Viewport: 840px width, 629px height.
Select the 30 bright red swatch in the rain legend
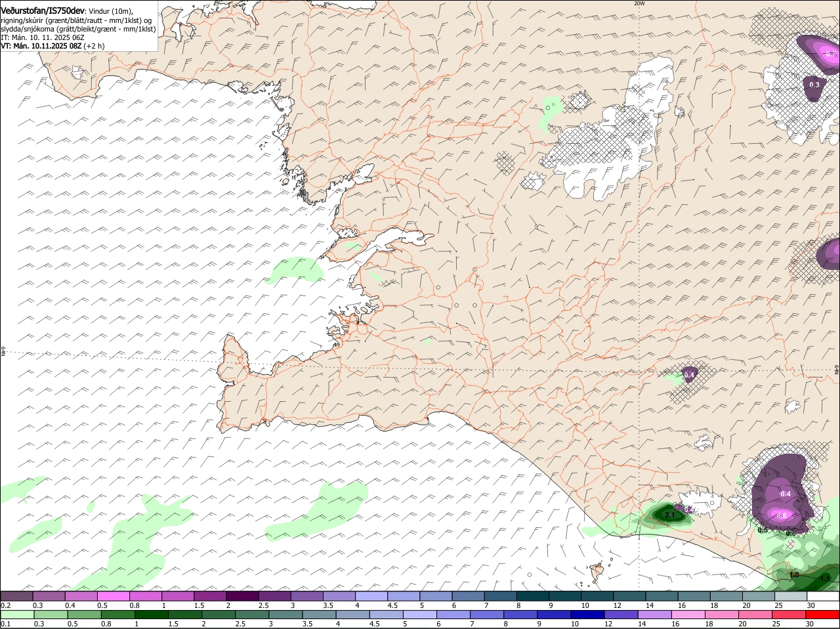[824, 615]
